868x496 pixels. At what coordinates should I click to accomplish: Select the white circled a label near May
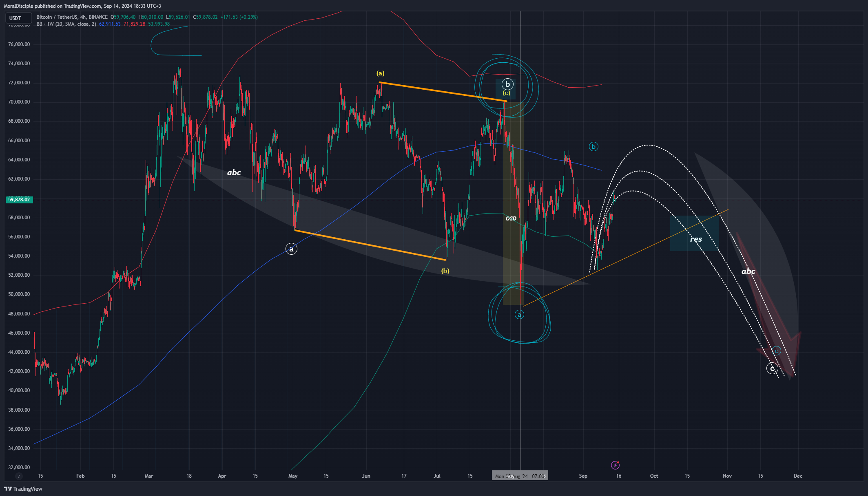click(x=291, y=249)
